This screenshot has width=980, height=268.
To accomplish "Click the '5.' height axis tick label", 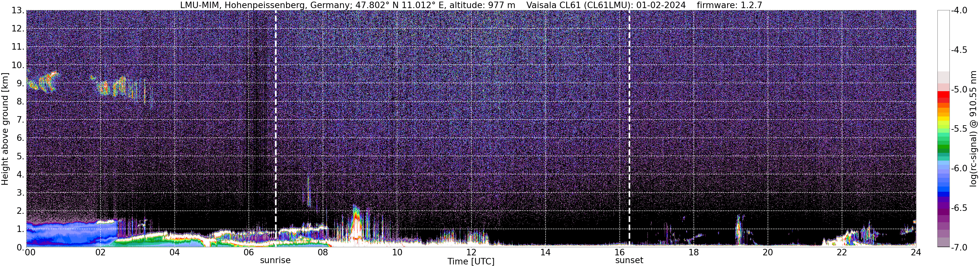I will click(x=20, y=156).
